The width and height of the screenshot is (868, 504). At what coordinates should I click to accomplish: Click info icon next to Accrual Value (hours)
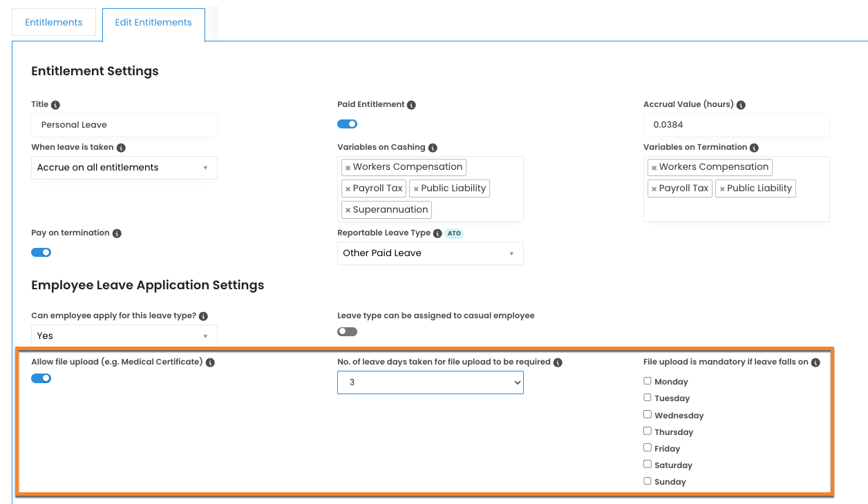pyautogui.click(x=741, y=105)
